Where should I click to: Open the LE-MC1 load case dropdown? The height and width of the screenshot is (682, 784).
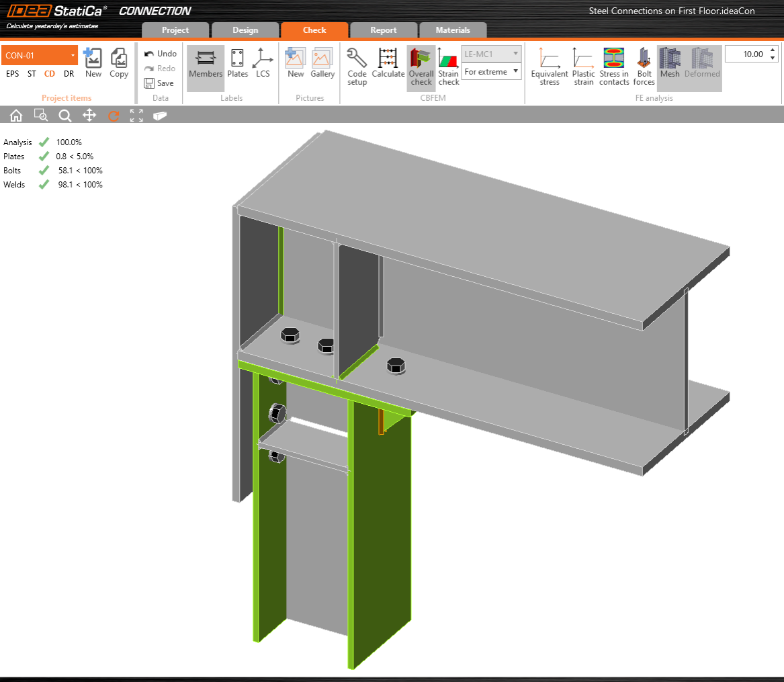coord(491,54)
